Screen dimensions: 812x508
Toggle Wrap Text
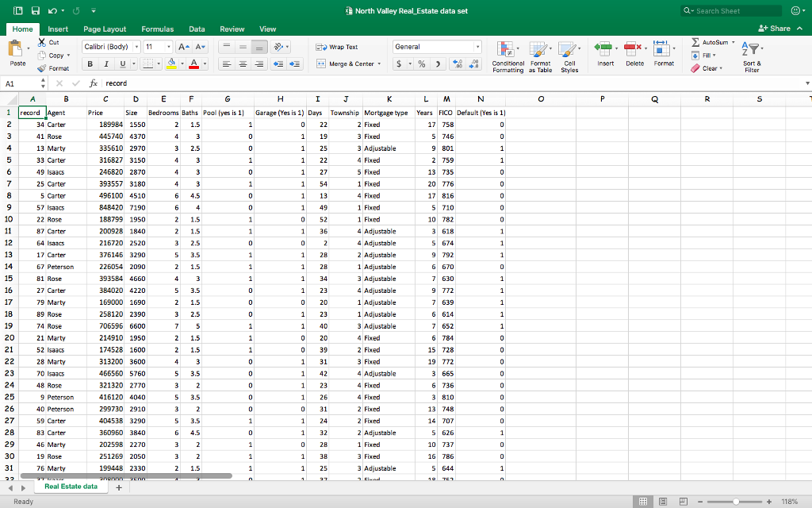(336, 47)
